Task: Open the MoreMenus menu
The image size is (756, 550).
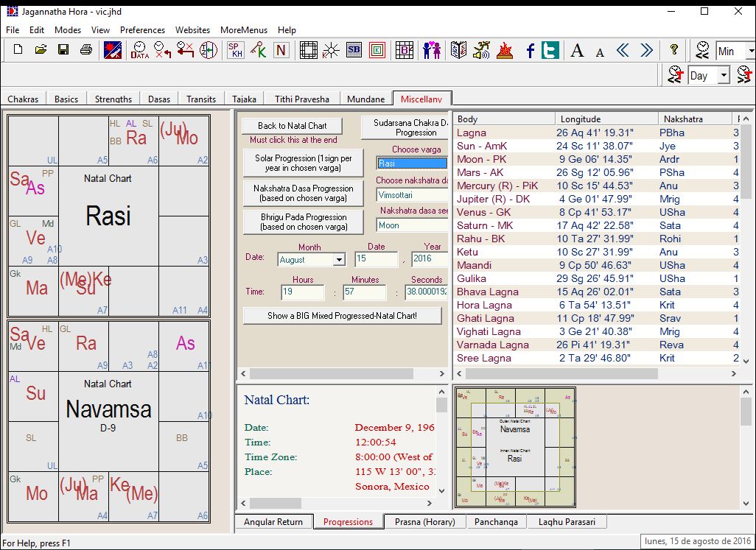Action: tap(243, 30)
